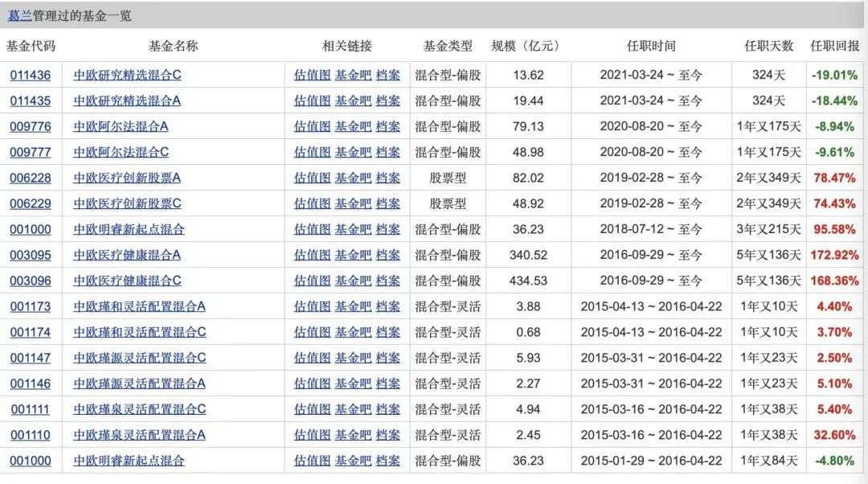Image resolution: width=868 pixels, height=484 pixels.
Task: Open the 中欧瑾和灵活配置混合C fund name link
Action: point(140,332)
